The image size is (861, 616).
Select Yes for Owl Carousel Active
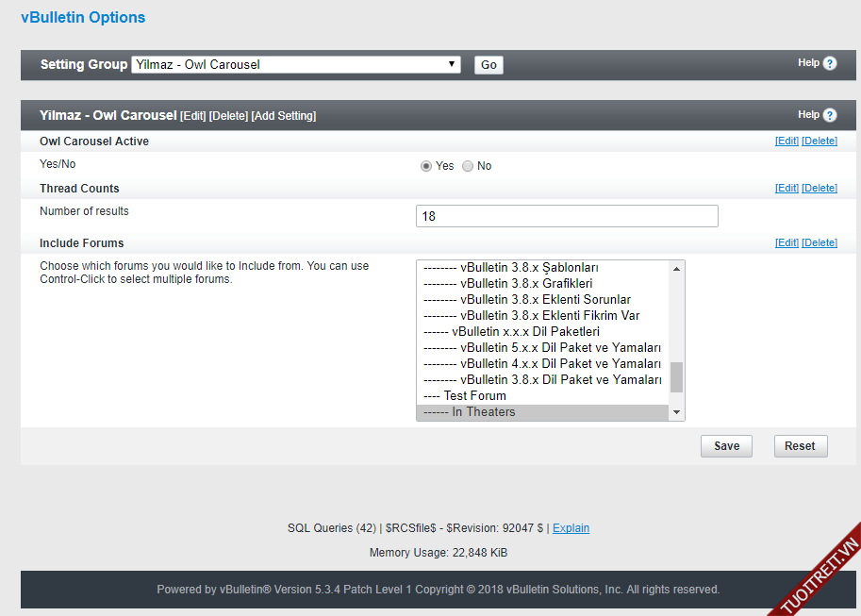pyautogui.click(x=426, y=166)
